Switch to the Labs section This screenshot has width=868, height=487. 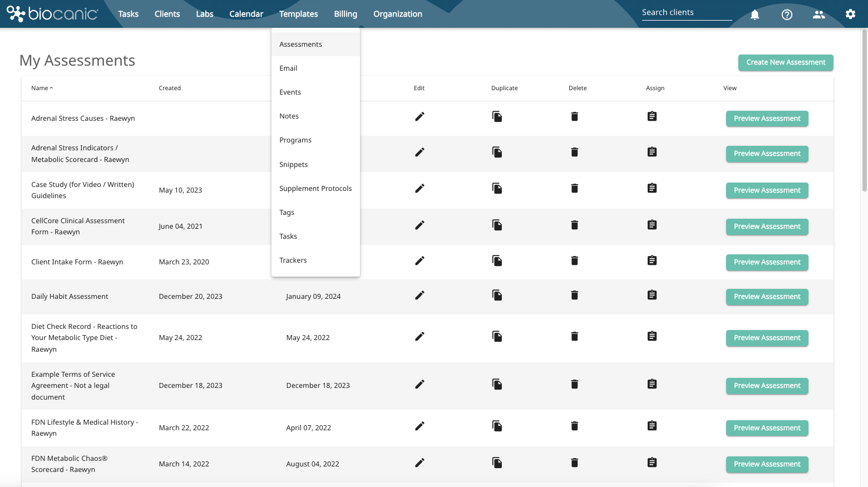[204, 13]
